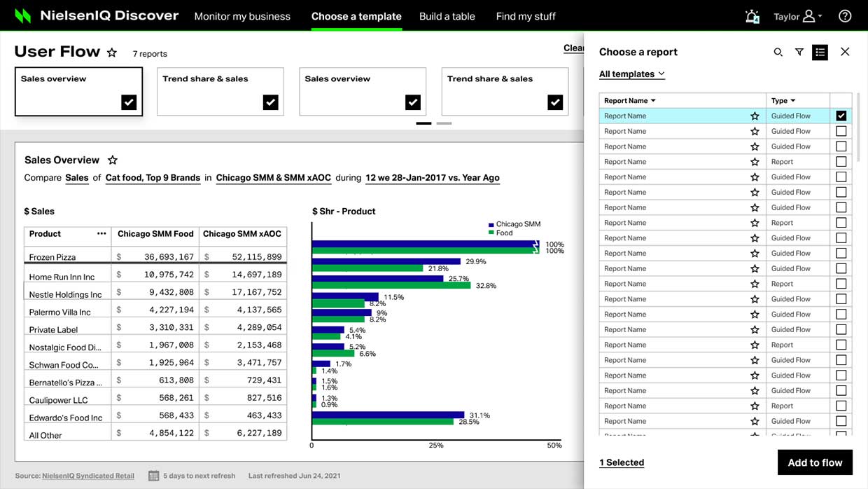Switch to list view icon in report panel
Screen dimensions: 868x489
pos(820,52)
